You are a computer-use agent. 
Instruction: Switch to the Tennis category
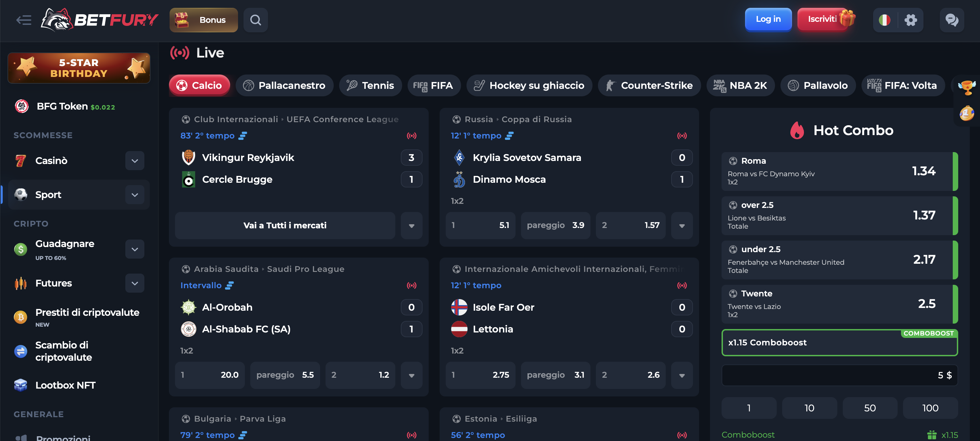pyautogui.click(x=370, y=85)
